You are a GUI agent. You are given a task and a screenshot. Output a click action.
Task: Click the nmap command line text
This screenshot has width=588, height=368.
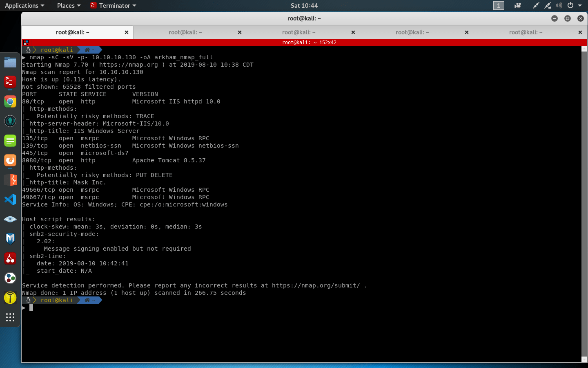tap(121, 57)
